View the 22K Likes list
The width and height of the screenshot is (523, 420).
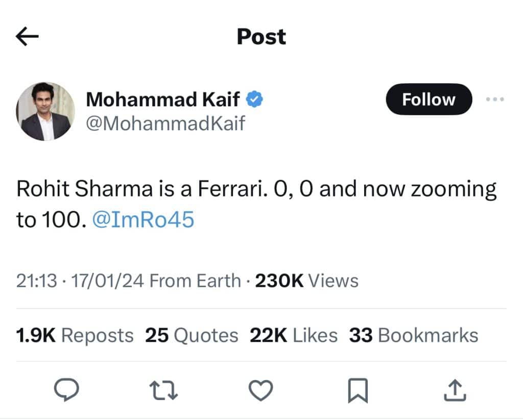pos(294,335)
